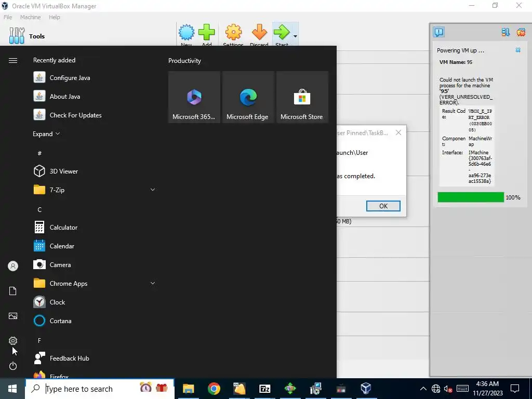The height and width of the screenshot is (399, 532).
Task: Open File Explorer from taskbar
Action: (x=188, y=389)
